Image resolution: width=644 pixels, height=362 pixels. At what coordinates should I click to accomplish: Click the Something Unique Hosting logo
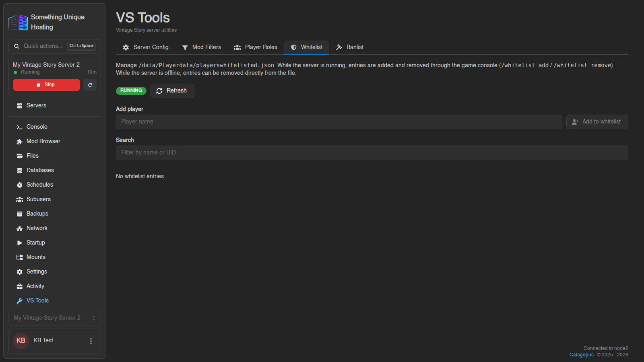click(x=19, y=22)
